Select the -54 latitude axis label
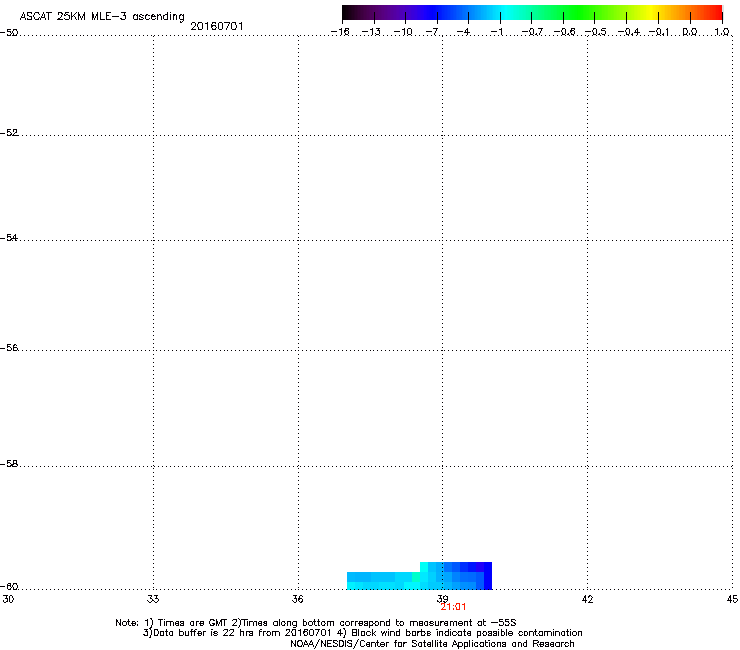This screenshot has height=650, width=740. [9, 238]
